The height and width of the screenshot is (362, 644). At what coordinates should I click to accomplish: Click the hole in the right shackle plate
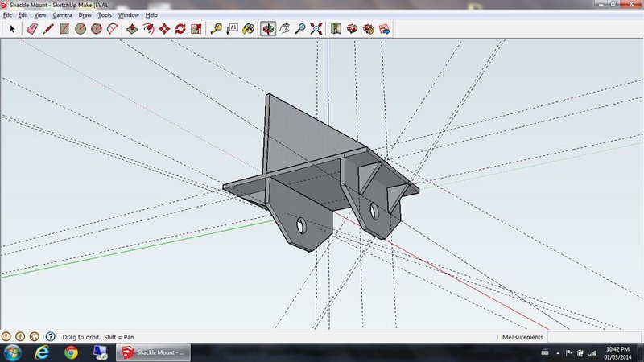374,211
